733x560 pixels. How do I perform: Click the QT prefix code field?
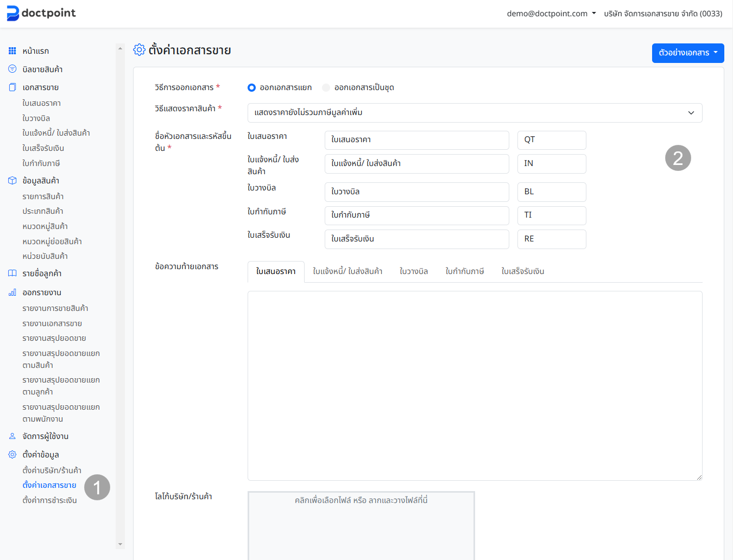551,140
